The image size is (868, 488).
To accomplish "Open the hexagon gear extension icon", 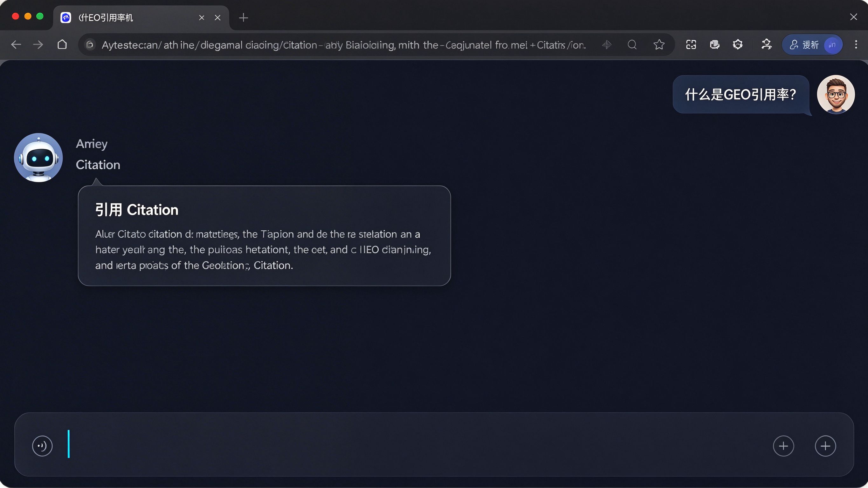I will tap(738, 44).
